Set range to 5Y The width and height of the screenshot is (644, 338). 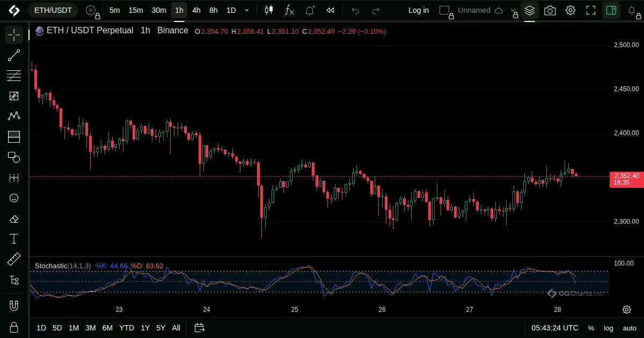(160, 328)
